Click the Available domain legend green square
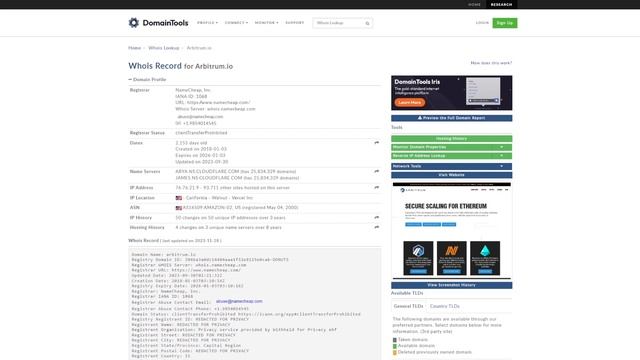 (395, 346)
